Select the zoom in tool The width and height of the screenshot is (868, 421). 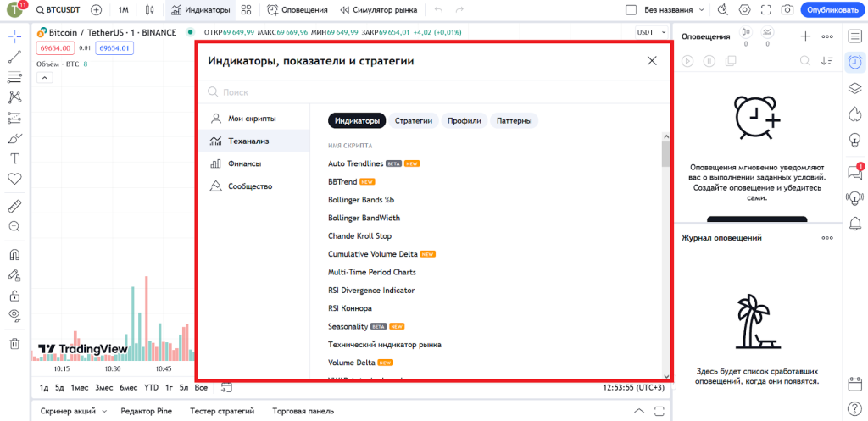15,226
